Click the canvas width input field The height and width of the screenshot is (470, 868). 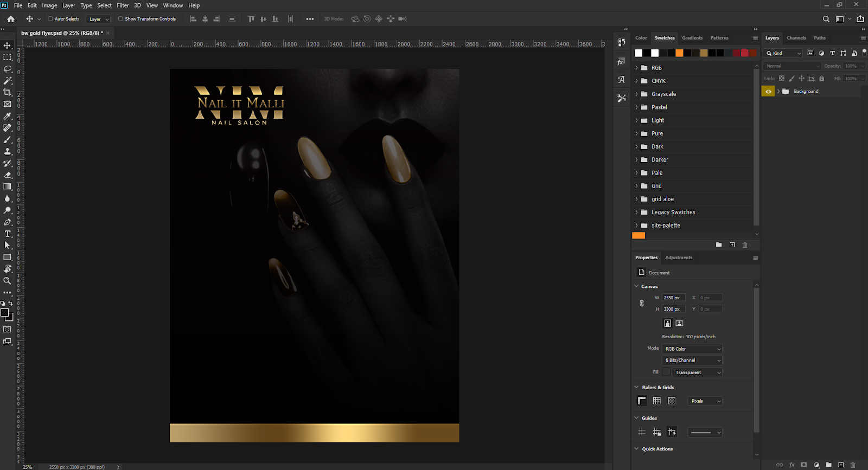[673, 298]
